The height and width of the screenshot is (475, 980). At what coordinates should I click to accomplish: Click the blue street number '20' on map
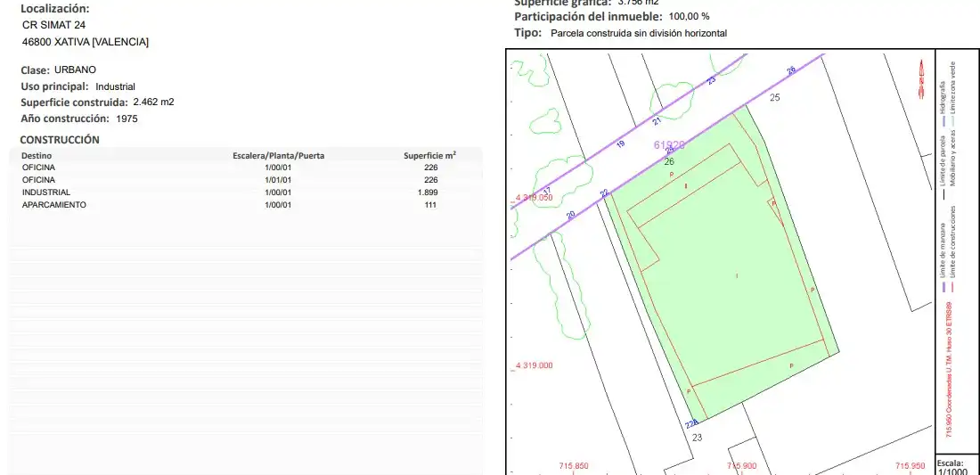coord(570,215)
